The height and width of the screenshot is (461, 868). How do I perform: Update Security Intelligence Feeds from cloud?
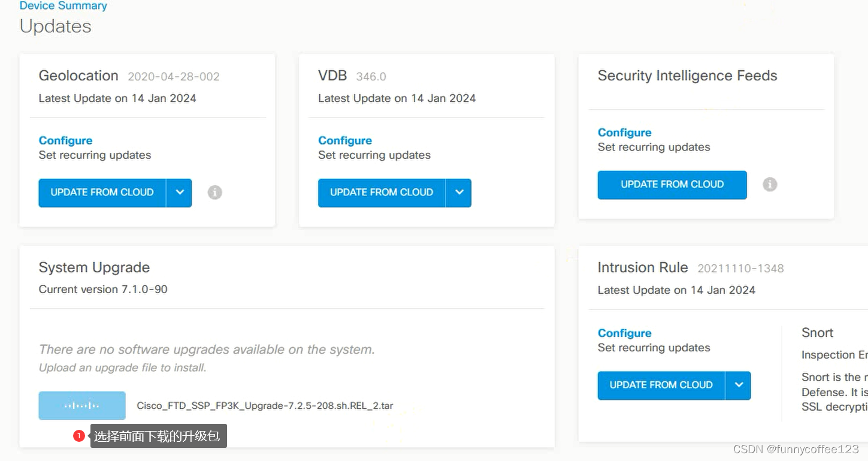coord(672,185)
